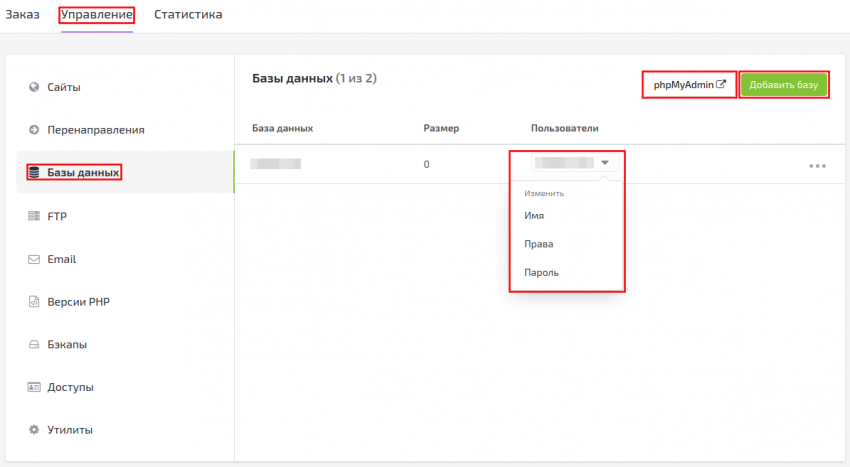
Task: Click the gear icon beside Утилиты
Action: pos(33,430)
